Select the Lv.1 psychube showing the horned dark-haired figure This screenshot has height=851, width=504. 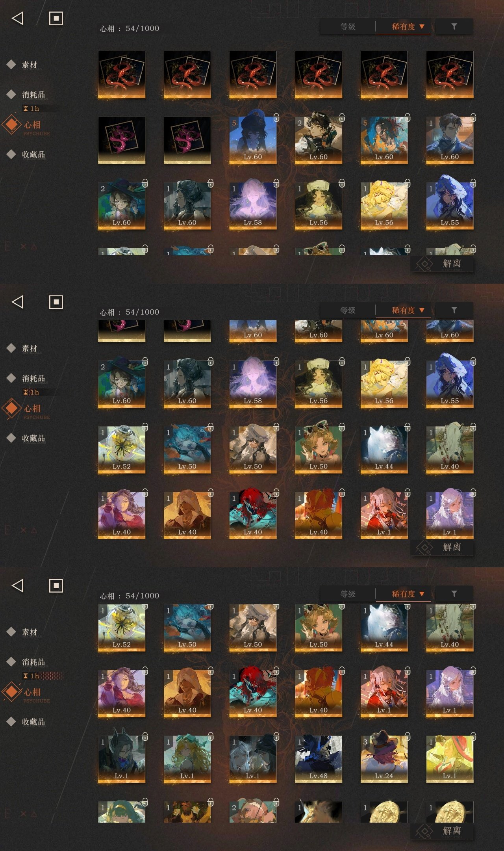click(x=121, y=759)
